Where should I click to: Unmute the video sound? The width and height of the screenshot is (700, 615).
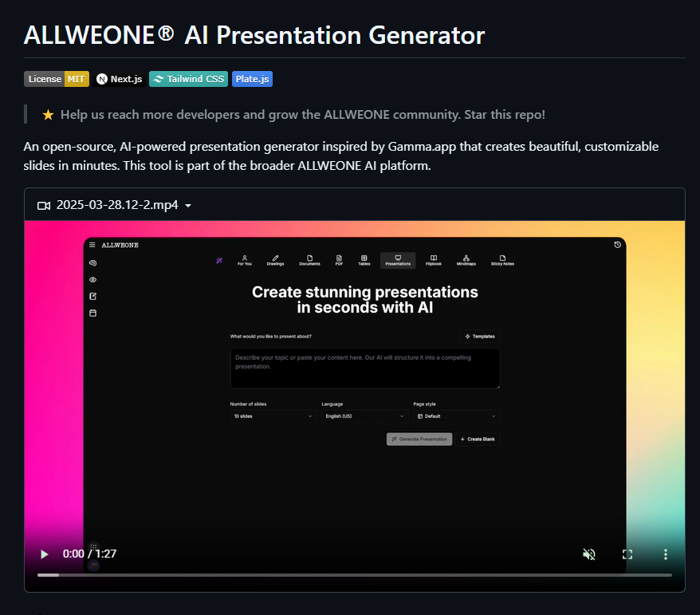point(588,554)
